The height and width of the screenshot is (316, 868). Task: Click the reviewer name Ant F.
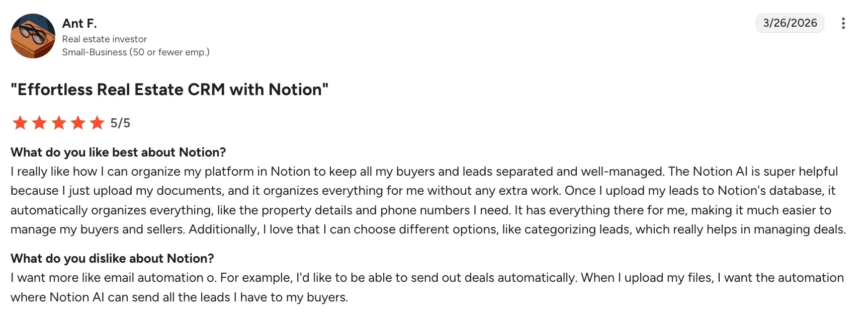tap(79, 23)
